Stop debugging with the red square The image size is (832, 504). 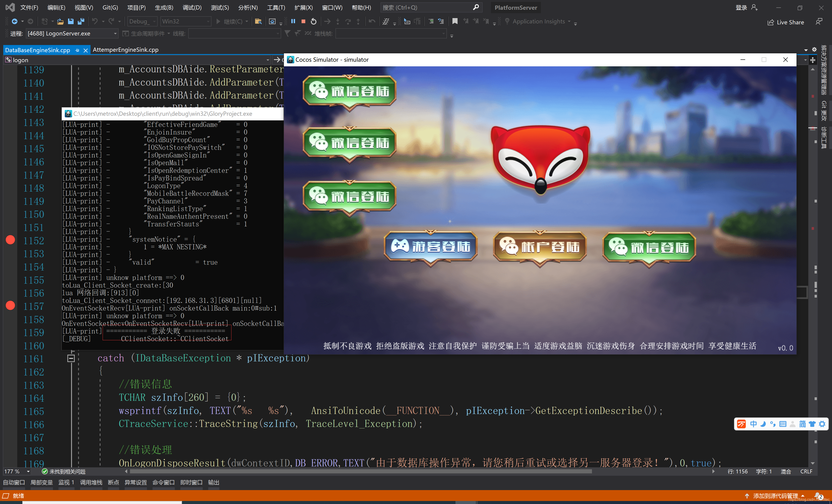click(303, 21)
